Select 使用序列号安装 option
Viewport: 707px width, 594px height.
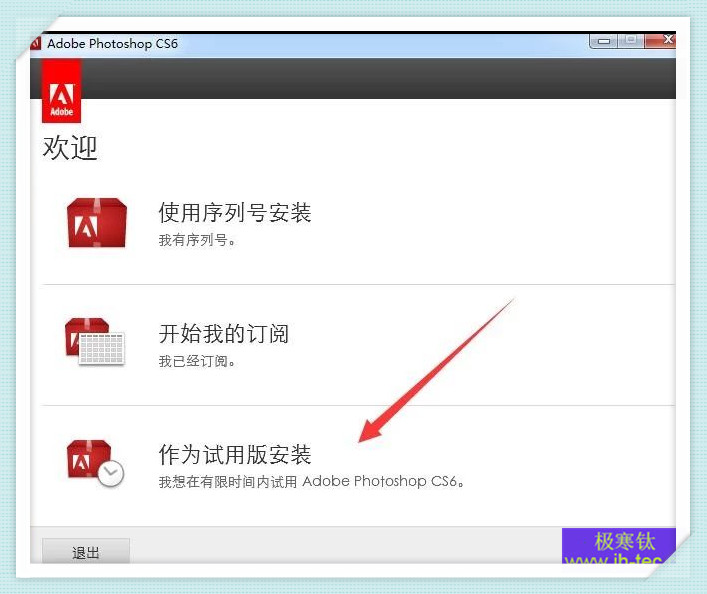(235, 212)
